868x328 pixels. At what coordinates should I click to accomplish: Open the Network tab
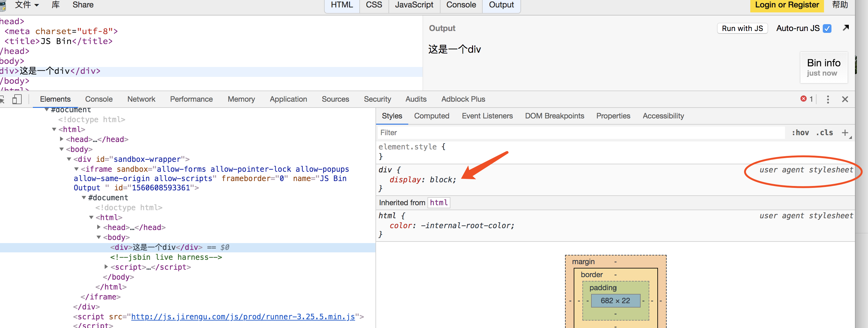[x=141, y=99]
